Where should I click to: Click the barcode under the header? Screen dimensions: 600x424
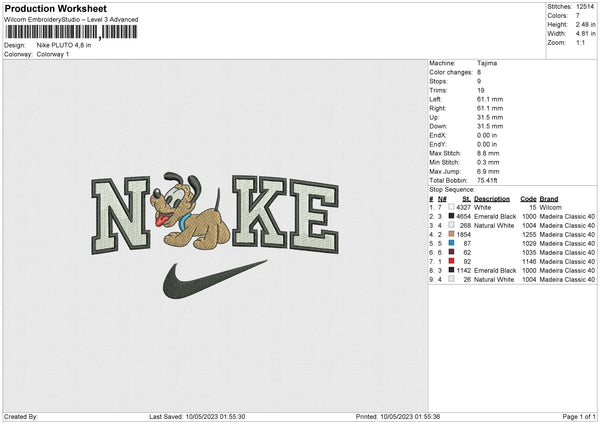71,32
